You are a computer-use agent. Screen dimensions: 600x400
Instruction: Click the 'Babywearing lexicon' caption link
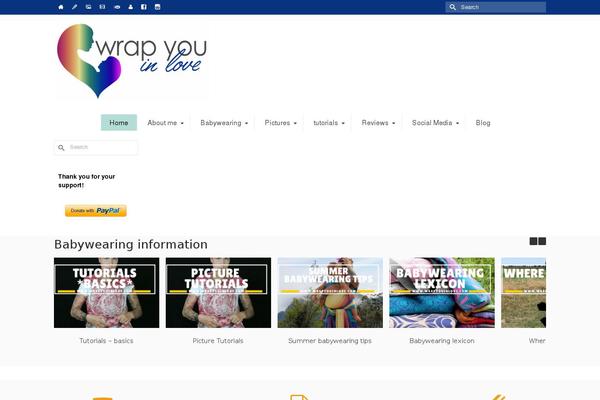point(442,341)
